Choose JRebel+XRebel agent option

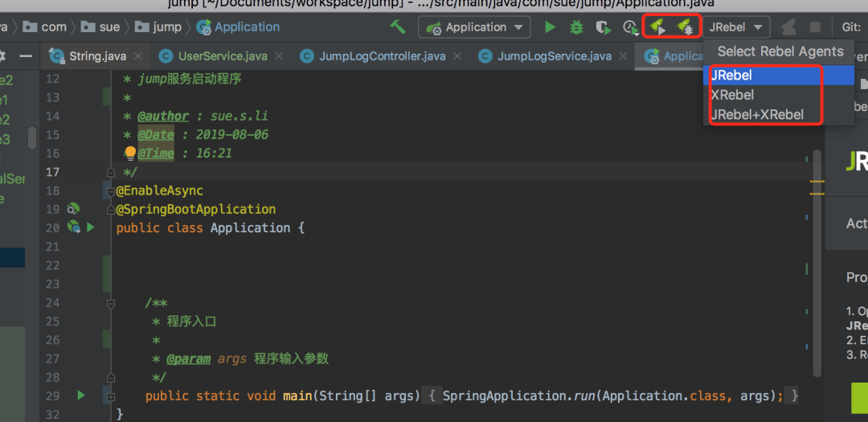click(757, 114)
